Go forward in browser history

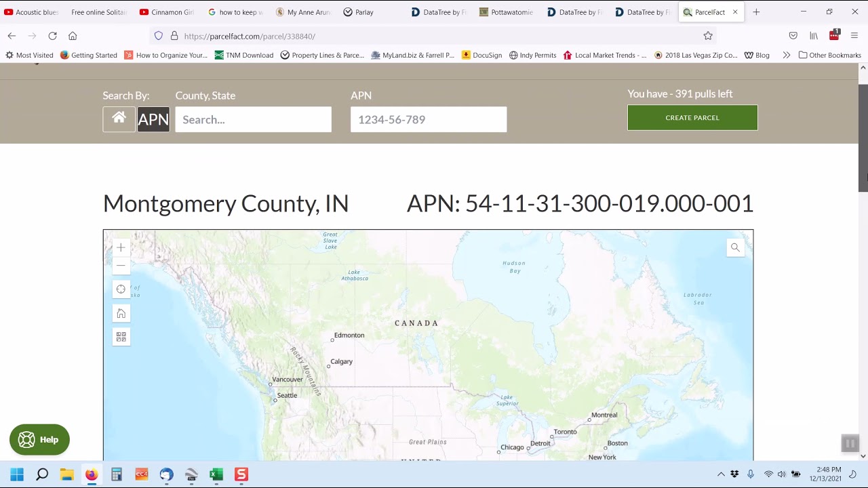point(32,36)
